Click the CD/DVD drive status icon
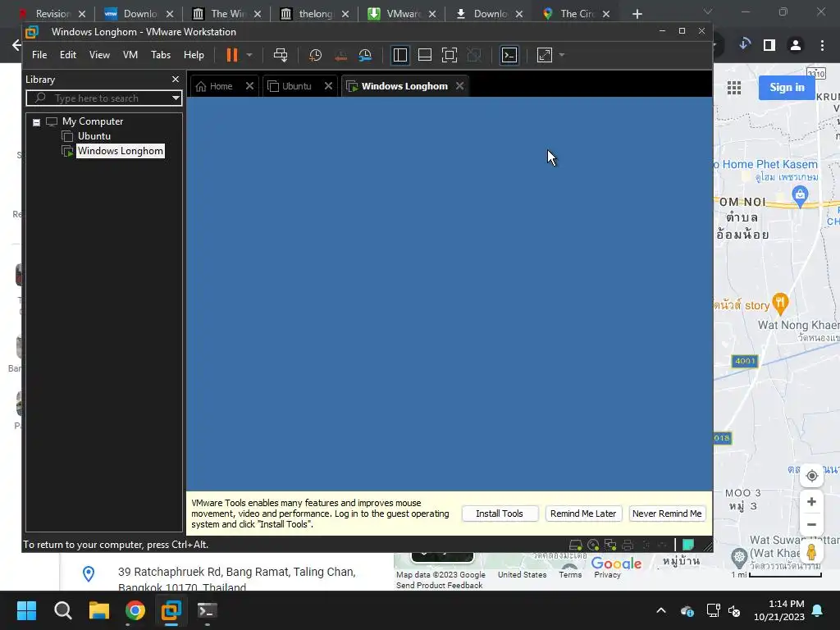The height and width of the screenshot is (630, 840). pyautogui.click(x=593, y=545)
